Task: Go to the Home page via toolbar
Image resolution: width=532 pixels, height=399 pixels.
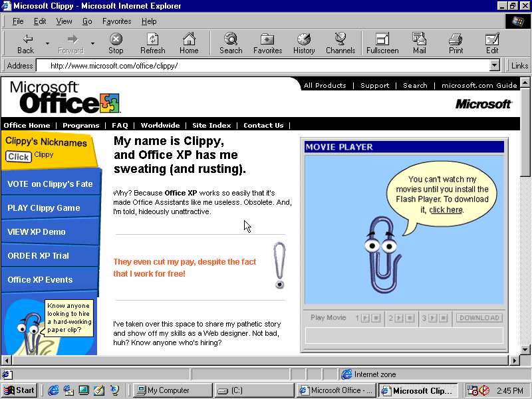Action: pyautogui.click(x=189, y=44)
